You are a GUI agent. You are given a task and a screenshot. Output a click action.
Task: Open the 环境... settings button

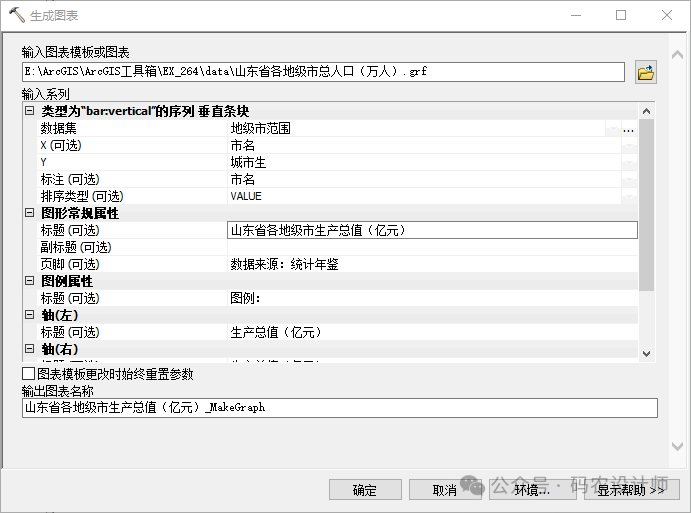point(532,490)
